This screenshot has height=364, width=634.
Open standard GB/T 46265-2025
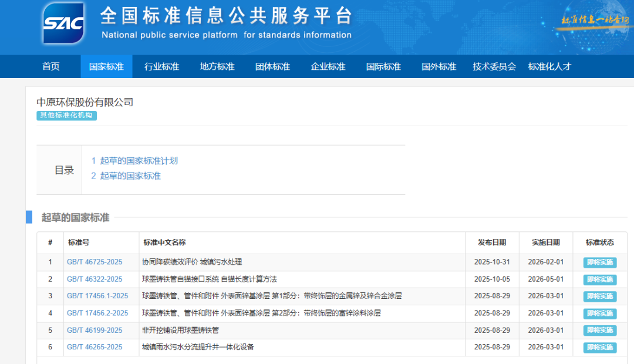click(x=95, y=347)
